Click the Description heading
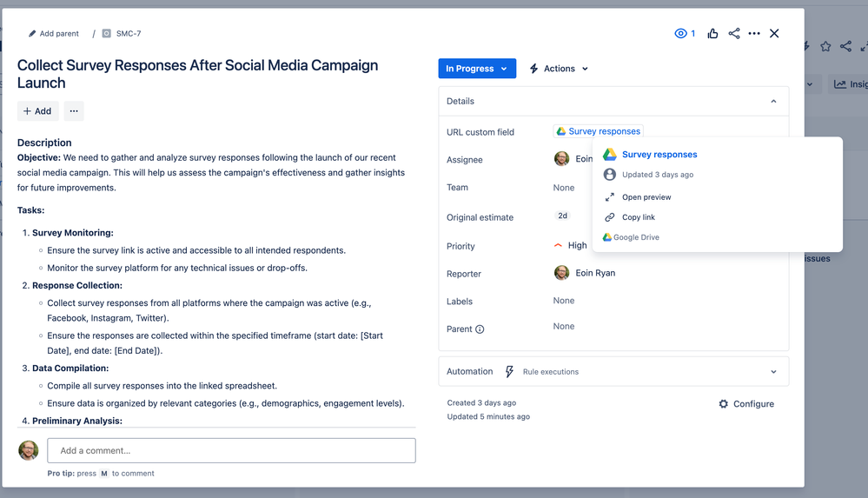This screenshot has height=498, width=868. (x=44, y=143)
